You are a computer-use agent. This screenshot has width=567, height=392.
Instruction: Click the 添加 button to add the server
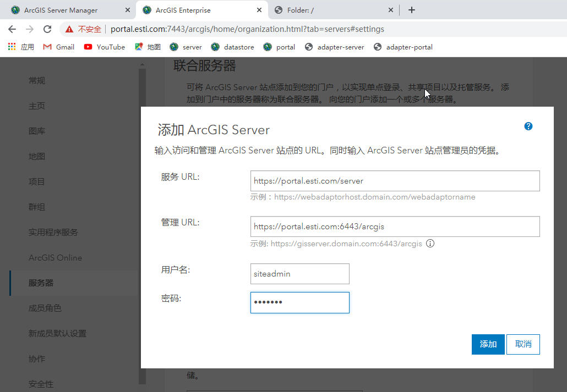coord(488,344)
